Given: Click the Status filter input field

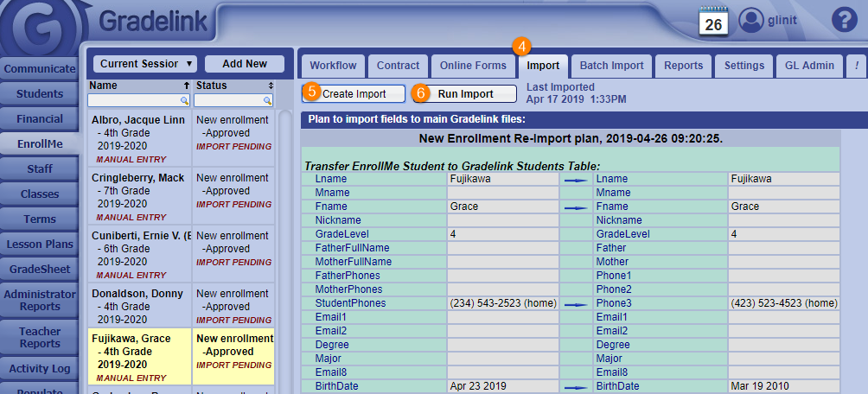Looking at the screenshot, I should tap(233, 101).
